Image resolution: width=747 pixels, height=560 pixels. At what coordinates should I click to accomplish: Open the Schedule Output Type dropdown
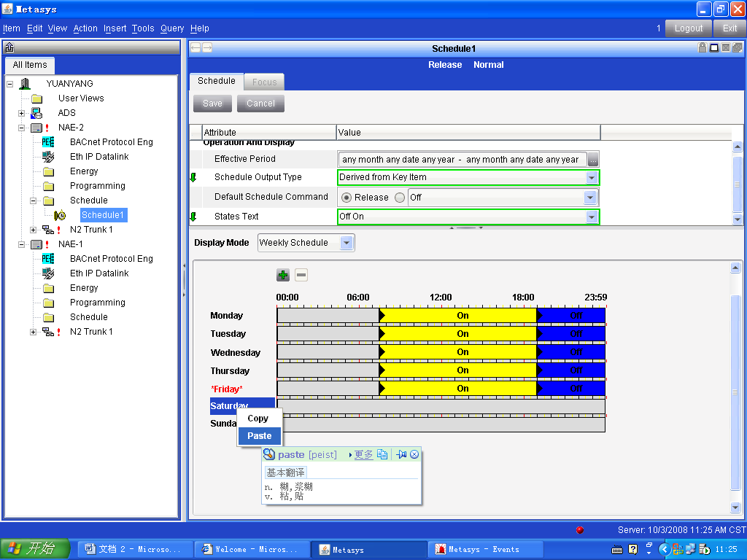coord(592,177)
